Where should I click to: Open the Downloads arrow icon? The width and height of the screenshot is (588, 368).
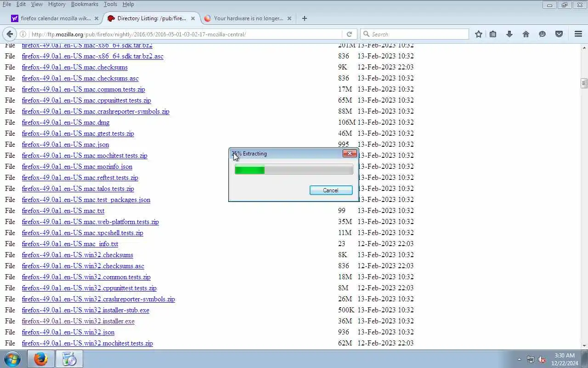coord(509,34)
